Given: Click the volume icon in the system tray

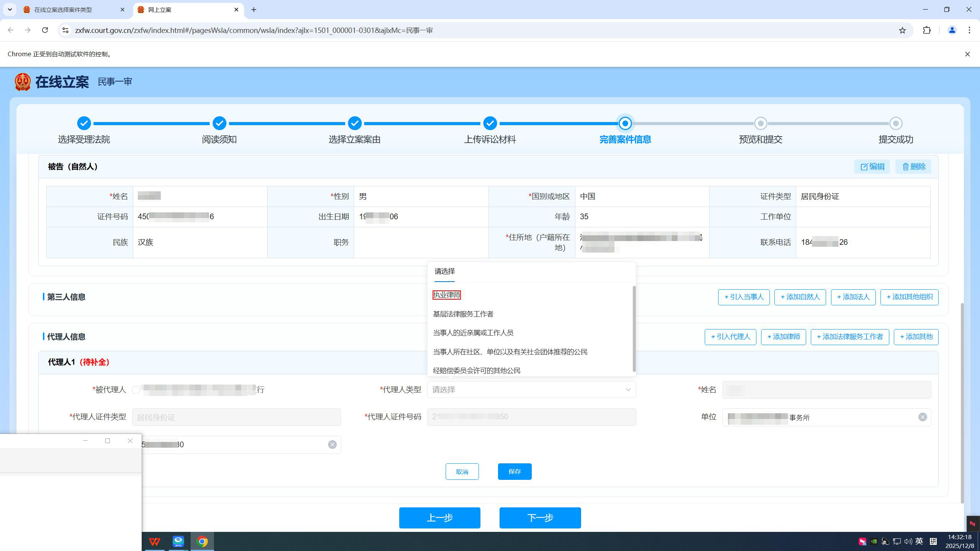Looking at the screenshot, I should [x=908, y=541].
